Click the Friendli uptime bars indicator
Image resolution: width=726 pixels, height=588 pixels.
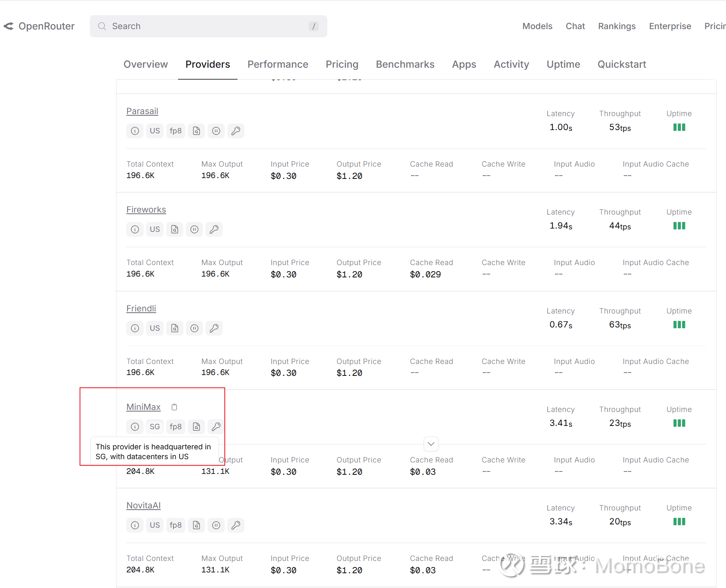(x=679, y=325)
